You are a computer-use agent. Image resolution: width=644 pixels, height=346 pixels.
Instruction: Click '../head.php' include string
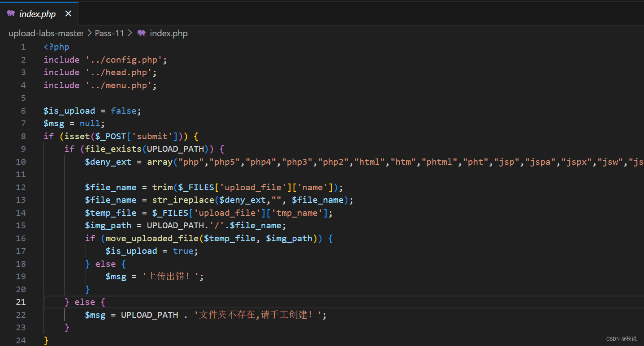118,72
